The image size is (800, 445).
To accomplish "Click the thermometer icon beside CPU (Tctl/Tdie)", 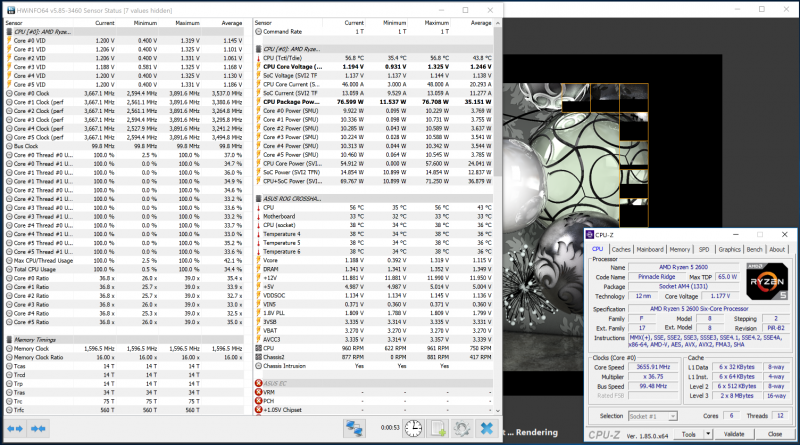I will tap(259, 58).
